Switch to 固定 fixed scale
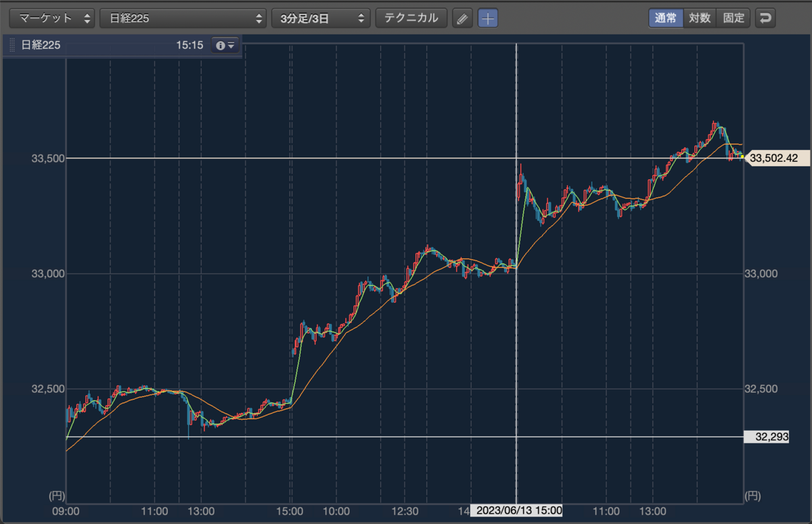812x524 pixels. pyautogui.click(x=734, y=18)
